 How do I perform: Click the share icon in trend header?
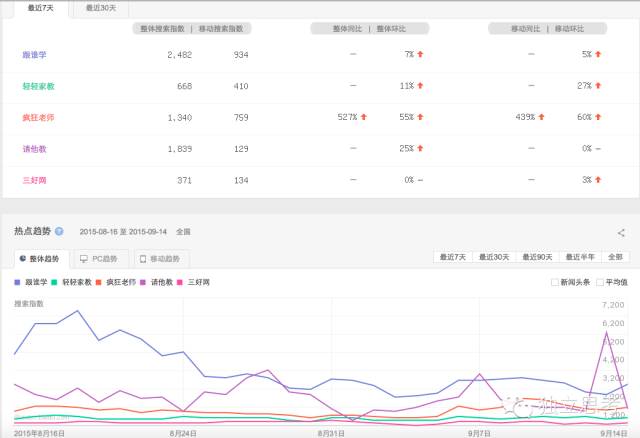[x=621, y=231]
